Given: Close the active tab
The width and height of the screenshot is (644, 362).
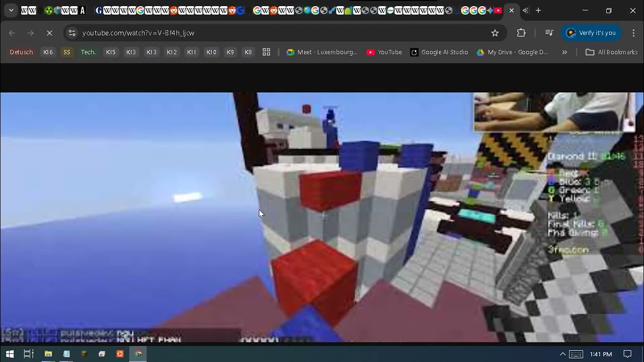Looking at the screenshot, I should 512,11.
